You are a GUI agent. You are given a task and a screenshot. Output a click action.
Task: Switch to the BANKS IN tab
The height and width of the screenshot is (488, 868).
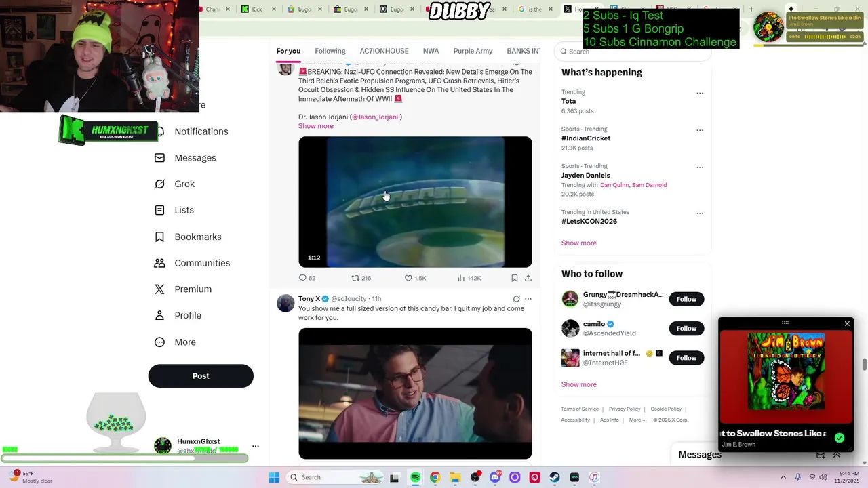click(523, 51)
